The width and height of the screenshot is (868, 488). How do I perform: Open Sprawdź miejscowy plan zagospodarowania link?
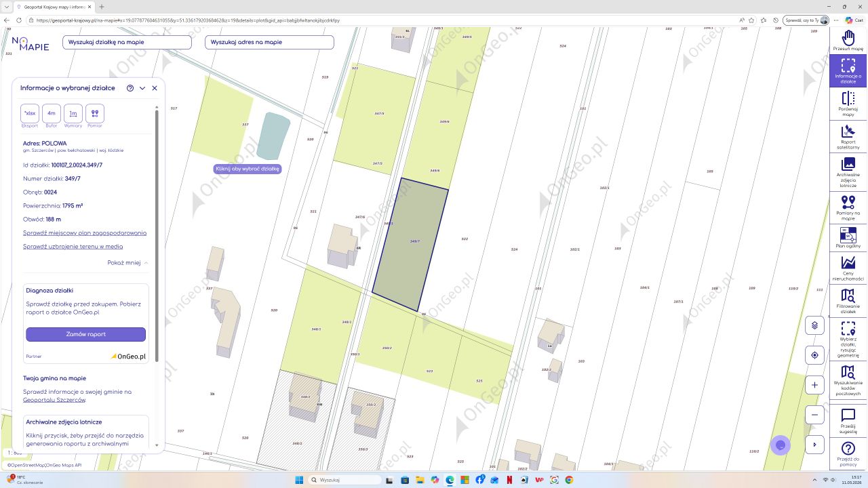tap(85, 233)
